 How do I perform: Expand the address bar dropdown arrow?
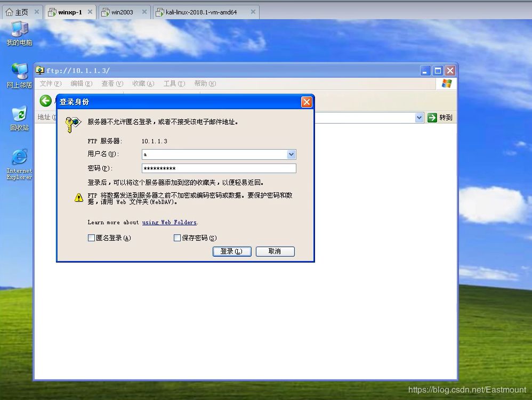[419, 118]
